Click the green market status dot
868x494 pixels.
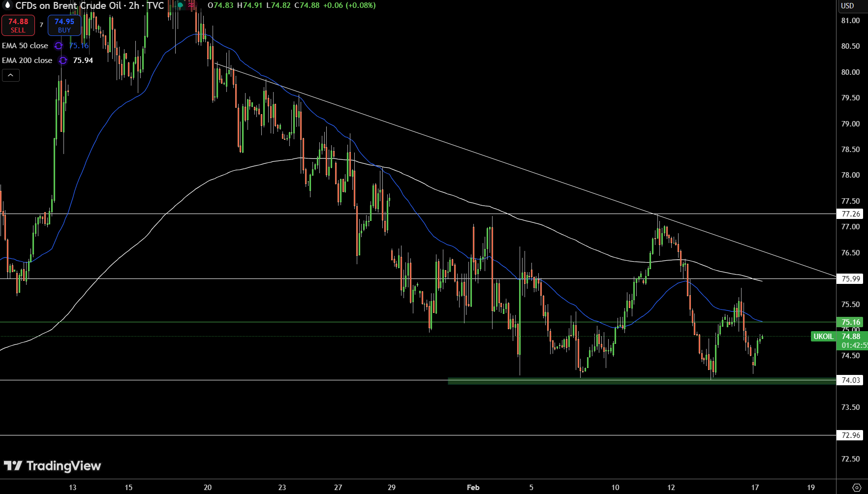181,5
